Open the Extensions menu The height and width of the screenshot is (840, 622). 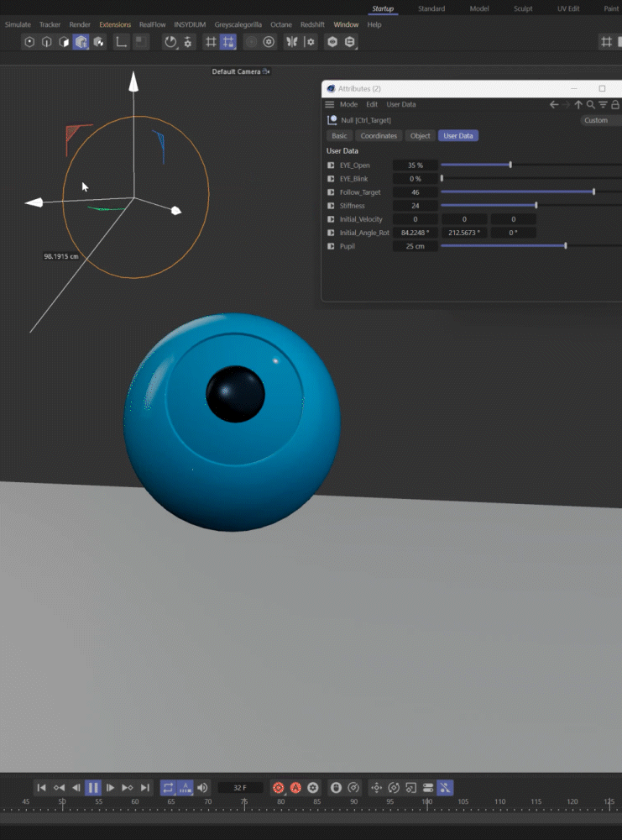[x=114, y=24]
